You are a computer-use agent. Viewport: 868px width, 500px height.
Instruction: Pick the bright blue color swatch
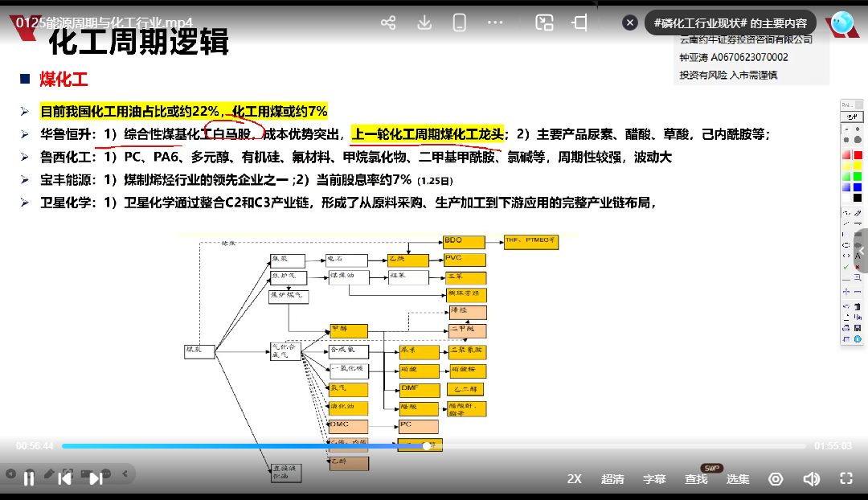tap(858, 187)
